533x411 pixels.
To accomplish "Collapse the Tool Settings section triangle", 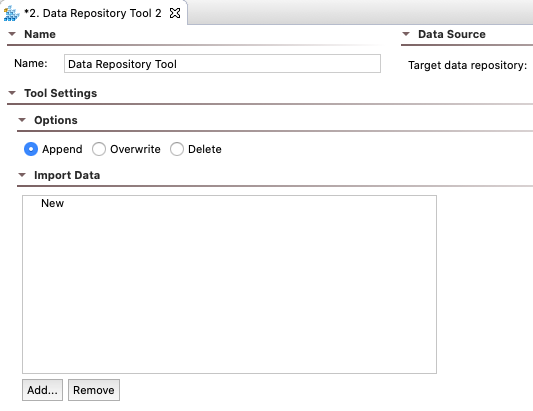I will coord(12,93).
